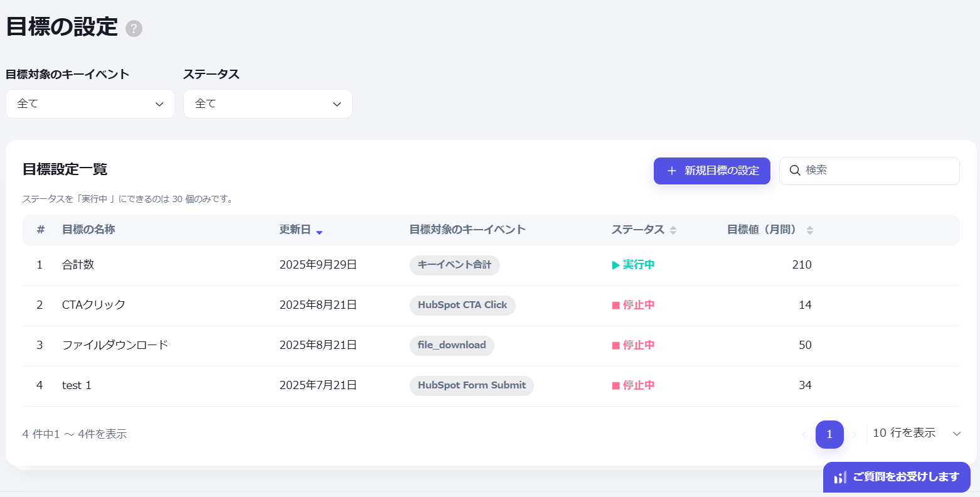Click the sort arrow on the 更新日 column

320,232
